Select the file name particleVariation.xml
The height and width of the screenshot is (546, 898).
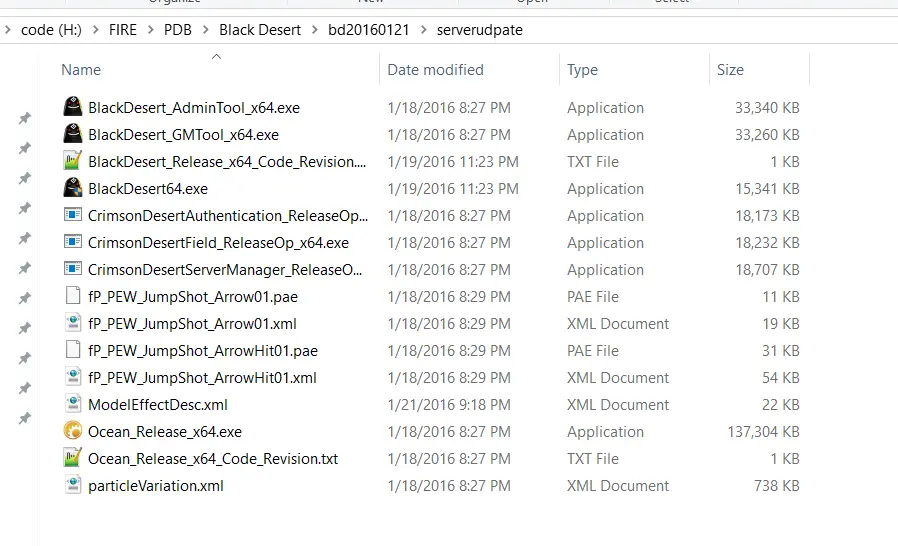pos(156,485)
